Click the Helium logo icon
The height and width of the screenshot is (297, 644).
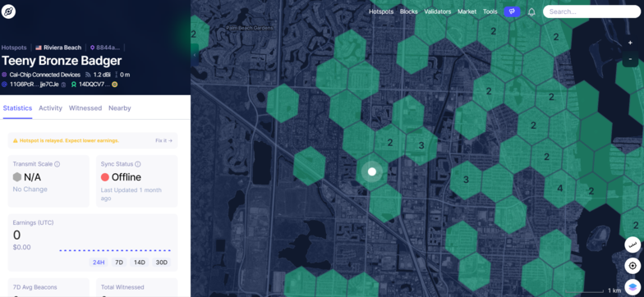point(8,11)
